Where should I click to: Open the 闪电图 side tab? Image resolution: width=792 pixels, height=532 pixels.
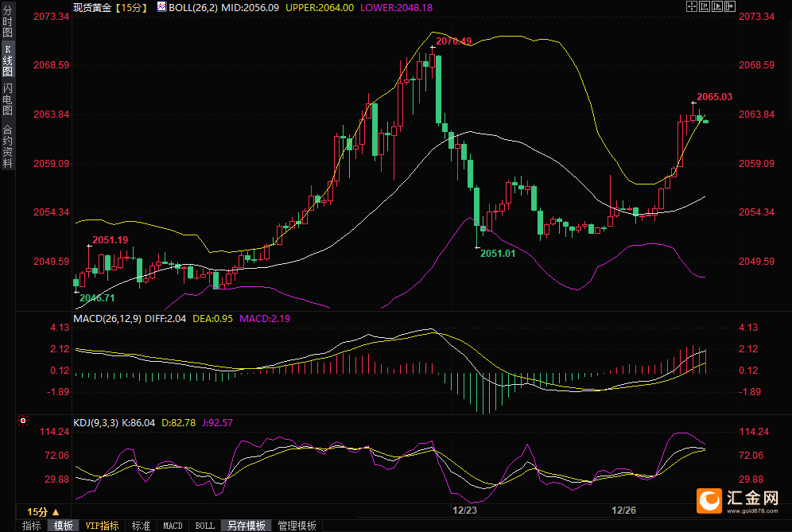(8, 99)
